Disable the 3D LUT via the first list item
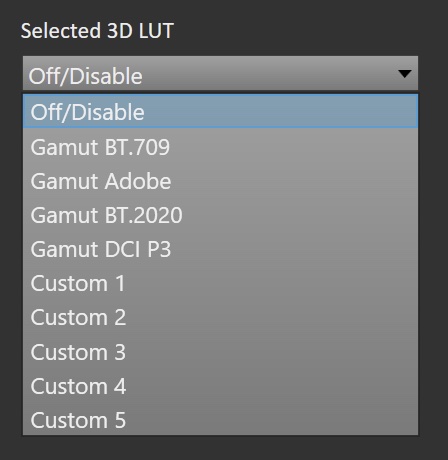The width and height of the screenshot is (448, 460). (220, 111)
